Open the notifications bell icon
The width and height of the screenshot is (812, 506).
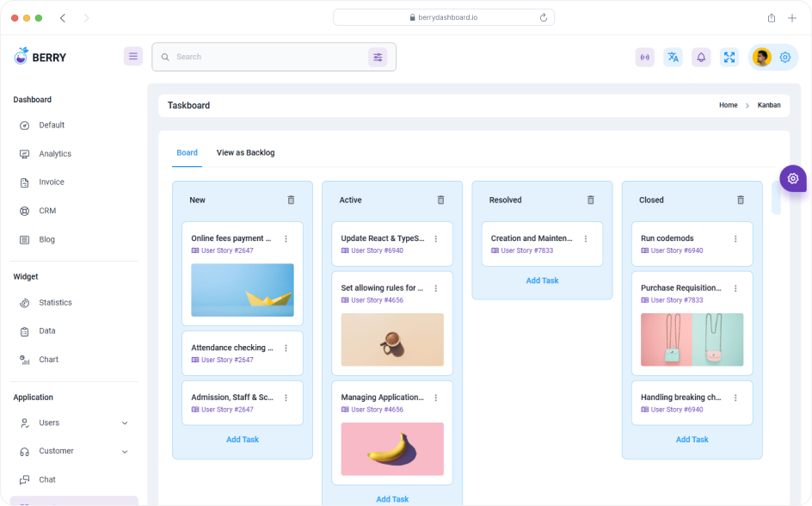701,57
